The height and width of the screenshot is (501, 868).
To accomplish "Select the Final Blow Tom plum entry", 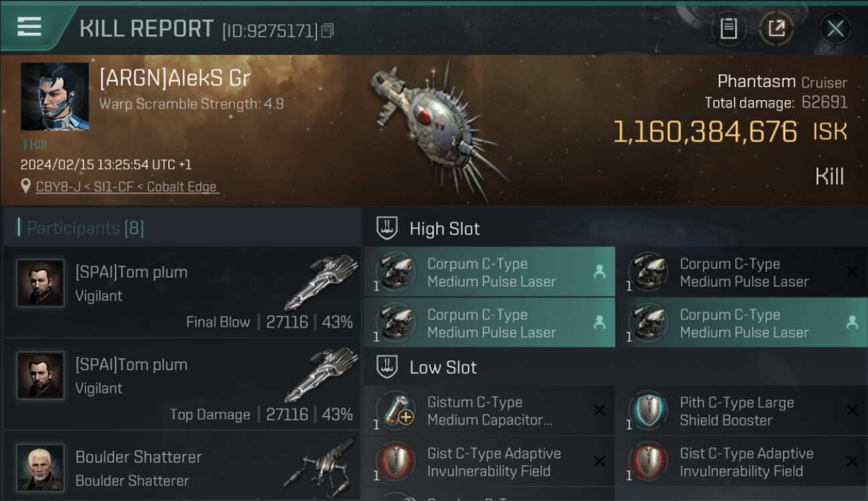I will [x=182, y=293].
